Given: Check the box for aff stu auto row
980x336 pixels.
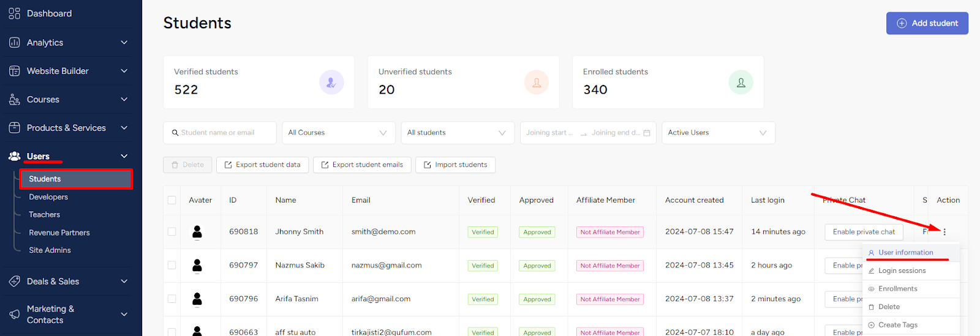Looking at the screenshot, I should click(172, 332).
